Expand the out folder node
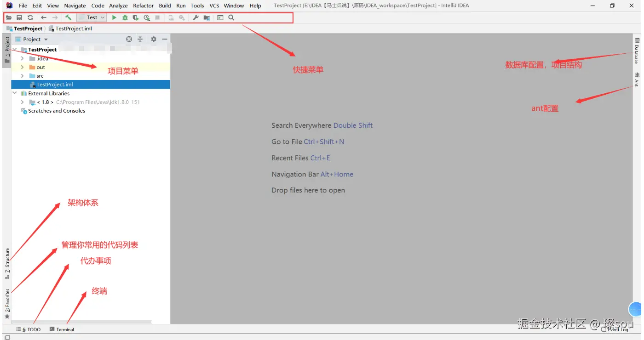Viewport: 644px width, 340px height. pos(22,67)
